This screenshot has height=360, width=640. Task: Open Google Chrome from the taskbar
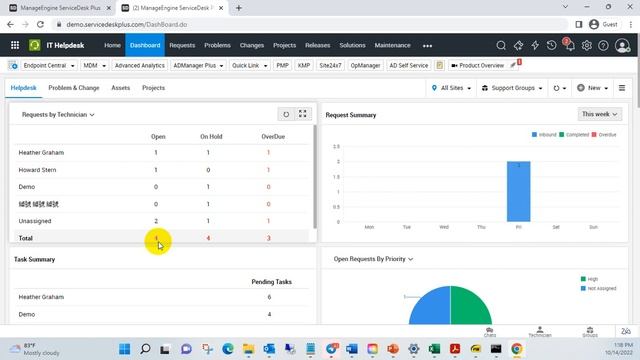[x=516, y=349]
